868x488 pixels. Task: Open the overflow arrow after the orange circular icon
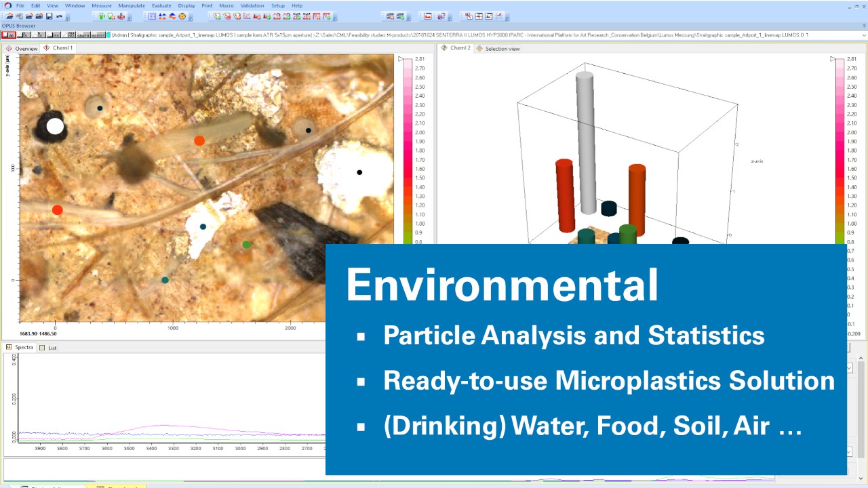click(x=191, y=18)
